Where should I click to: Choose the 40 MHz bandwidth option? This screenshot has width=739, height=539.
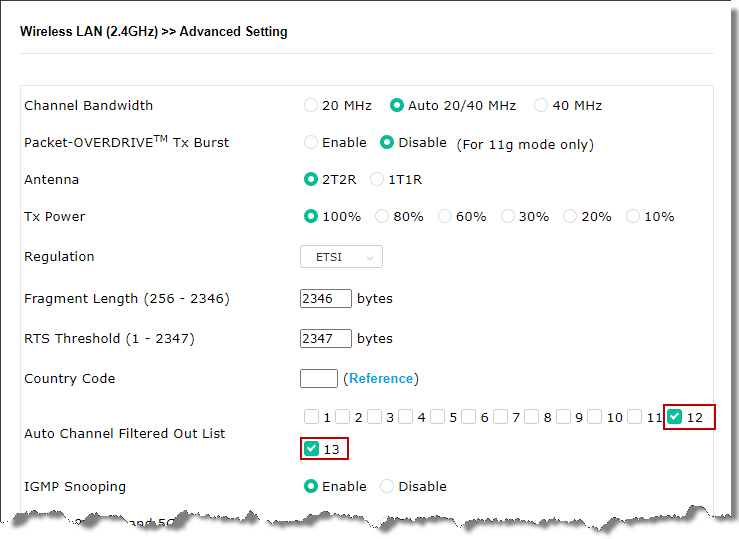pyautogui.click(x=541, y=105)
